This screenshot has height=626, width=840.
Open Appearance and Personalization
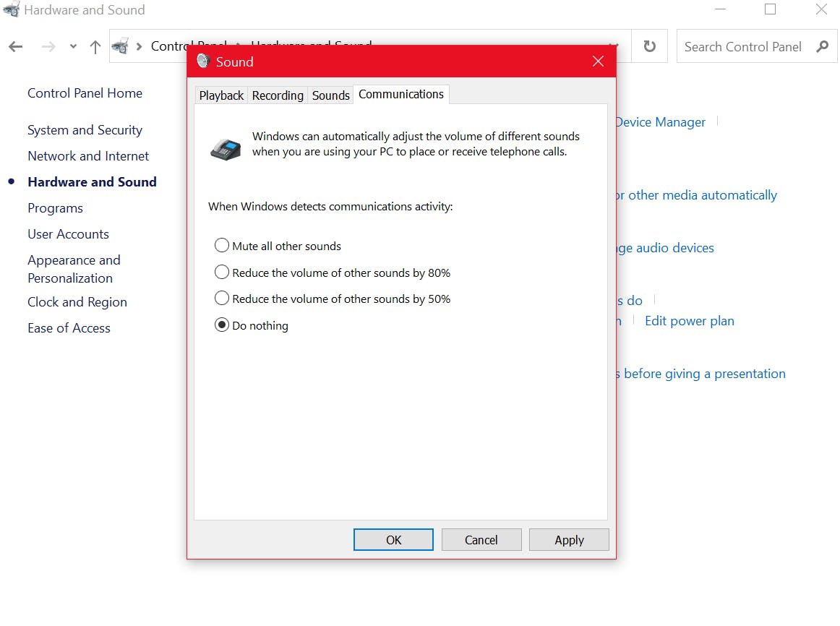[x=74, y=269]
